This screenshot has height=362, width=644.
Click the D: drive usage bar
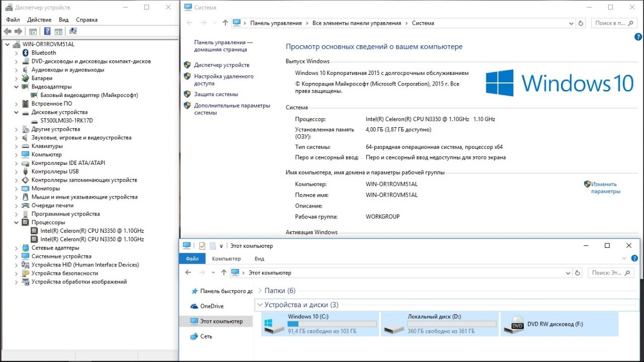452,324
